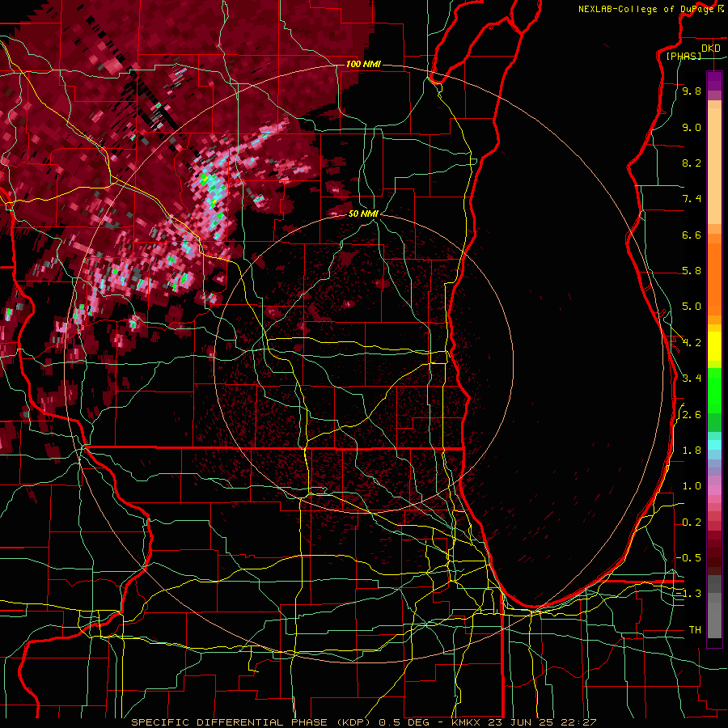Screen dimensions: 728x728
Task: Click the large orange segment of the color bar
Action: pyautogui.click(x=714, y=280)
